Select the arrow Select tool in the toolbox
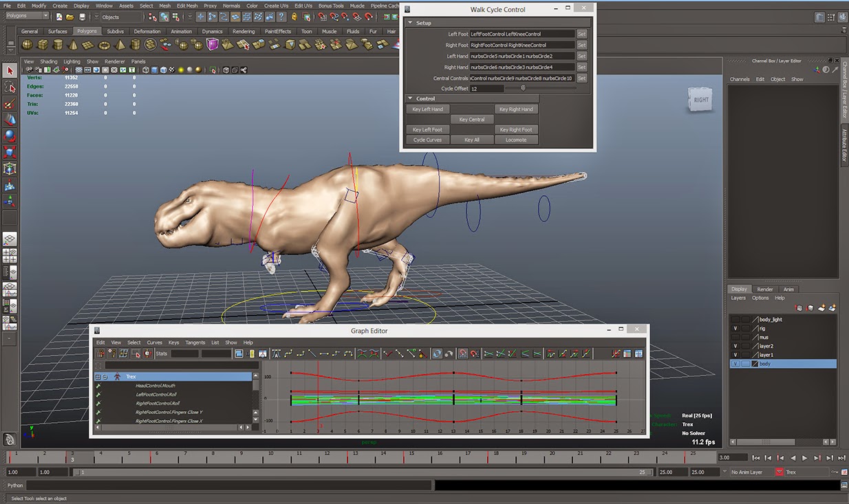The height and width of the screenshot is (504, 849). coord(10,71)
